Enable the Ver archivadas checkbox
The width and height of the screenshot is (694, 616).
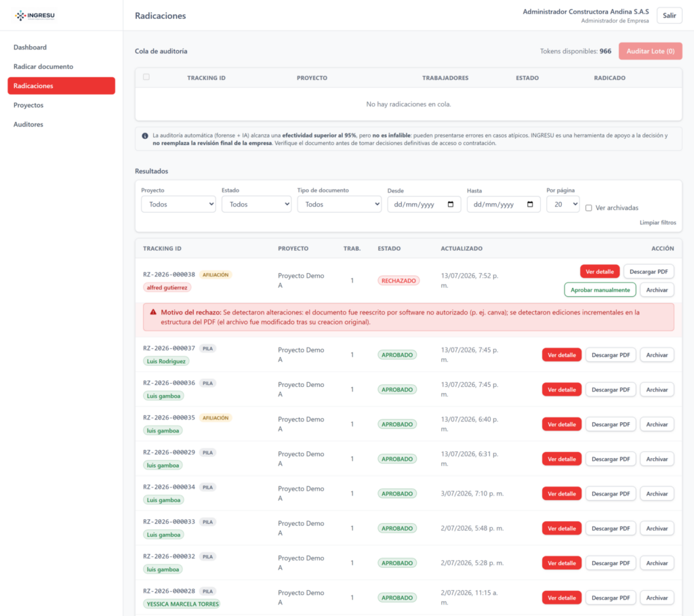589,208
